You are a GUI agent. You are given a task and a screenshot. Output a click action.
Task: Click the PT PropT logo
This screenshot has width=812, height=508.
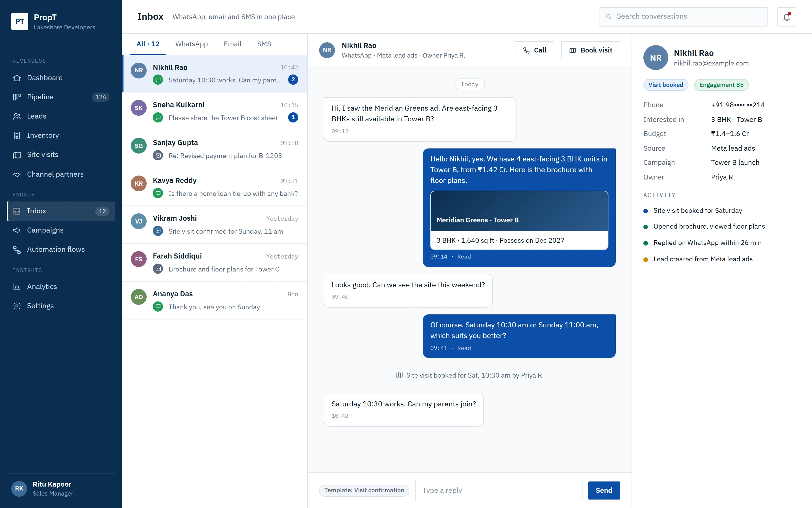20,21
